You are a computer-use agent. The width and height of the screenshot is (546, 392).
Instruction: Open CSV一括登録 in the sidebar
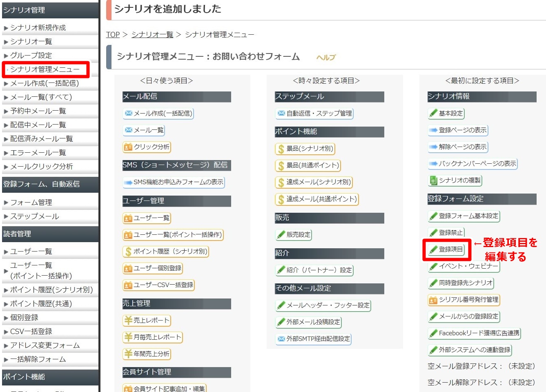[31, 332]
